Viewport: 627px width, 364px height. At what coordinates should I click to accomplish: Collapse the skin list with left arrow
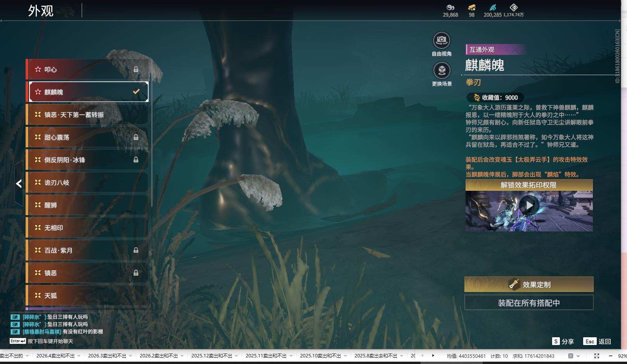coord(19,183)
